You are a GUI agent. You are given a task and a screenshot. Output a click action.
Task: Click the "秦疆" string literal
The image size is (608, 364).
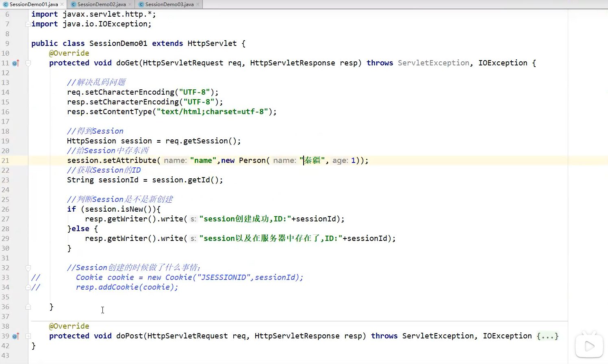(312, 160)
